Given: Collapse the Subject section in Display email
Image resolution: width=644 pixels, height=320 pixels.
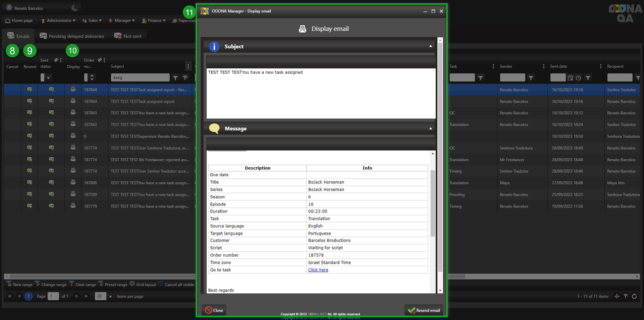Looking at the screenshot, I should [x=430, y=46].
